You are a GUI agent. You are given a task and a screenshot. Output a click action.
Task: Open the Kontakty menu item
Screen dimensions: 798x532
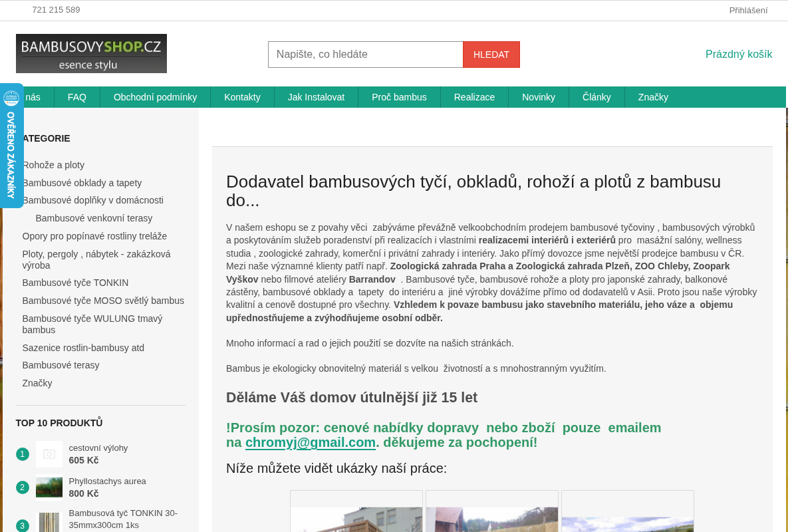coord(242,97)
